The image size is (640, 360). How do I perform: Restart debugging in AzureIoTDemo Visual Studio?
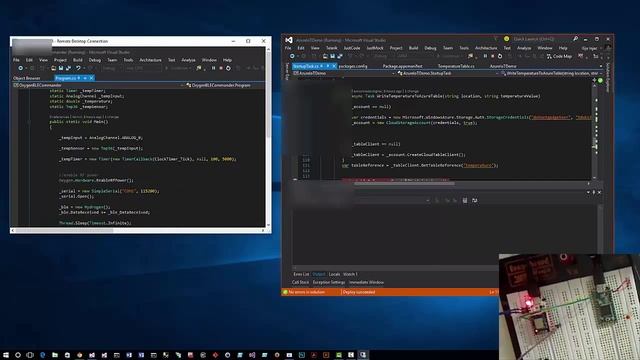[x=500, y=56]
